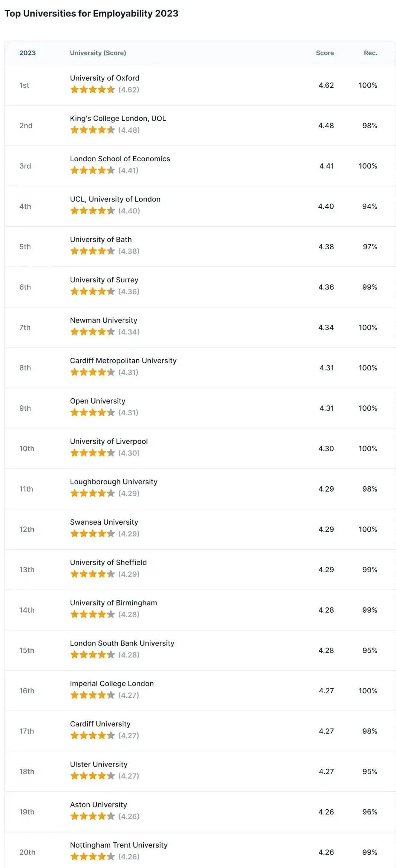Sort by the Score column header
Viewport: 396px width, 868px height.
[x=325, y=53]
